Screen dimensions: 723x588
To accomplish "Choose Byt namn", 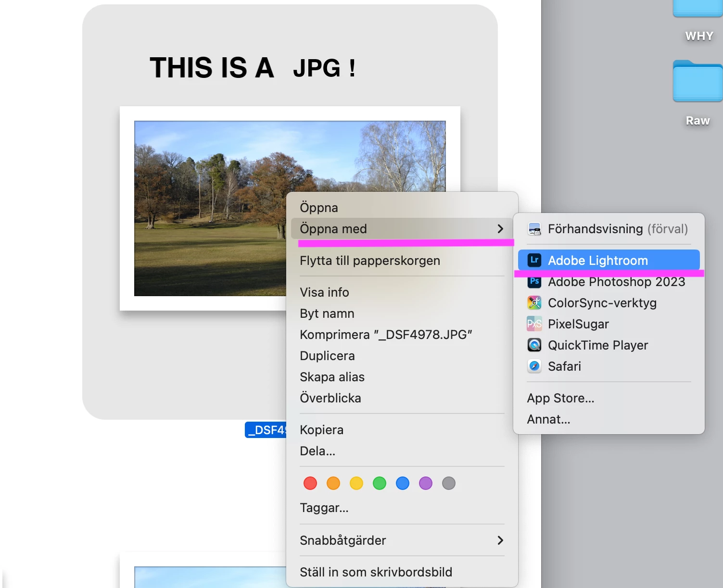I will (x=402, y=313).
